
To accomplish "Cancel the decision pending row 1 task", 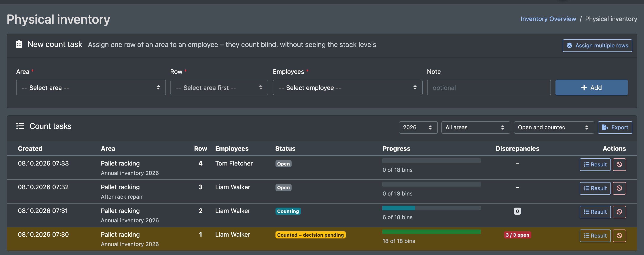I will [619, 236].
